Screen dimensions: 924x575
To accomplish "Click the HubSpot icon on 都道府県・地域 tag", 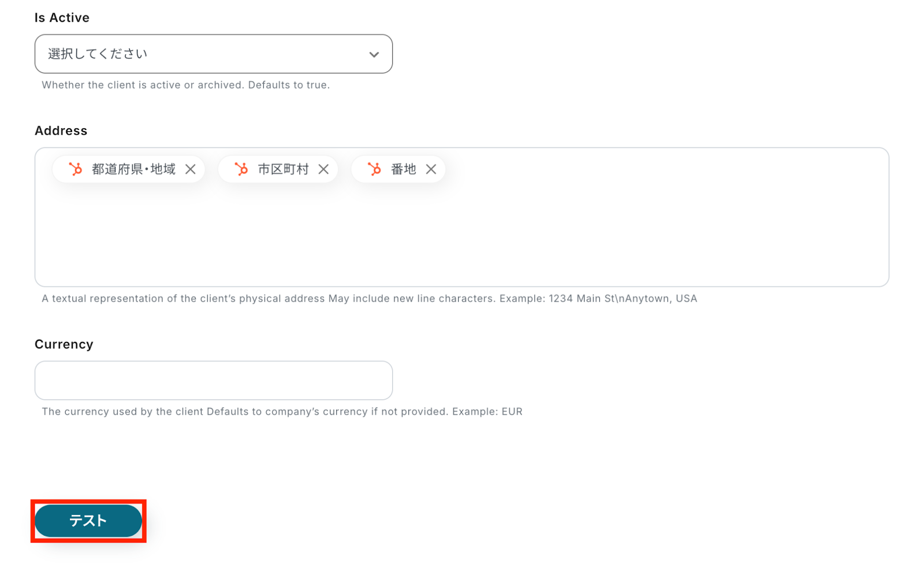I will [76, 169].
